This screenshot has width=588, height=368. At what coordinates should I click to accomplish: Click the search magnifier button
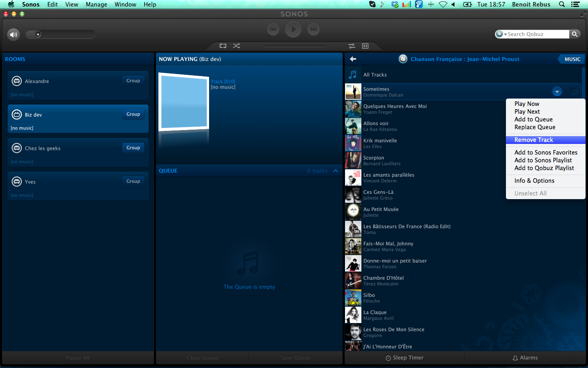pyautogui.click(x=575, y=34)
